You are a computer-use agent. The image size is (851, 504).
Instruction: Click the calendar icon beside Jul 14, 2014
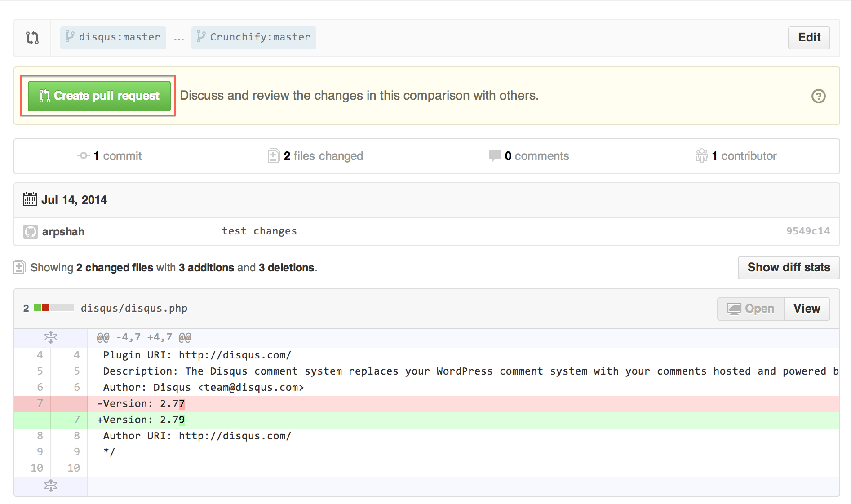pos(30,199)
